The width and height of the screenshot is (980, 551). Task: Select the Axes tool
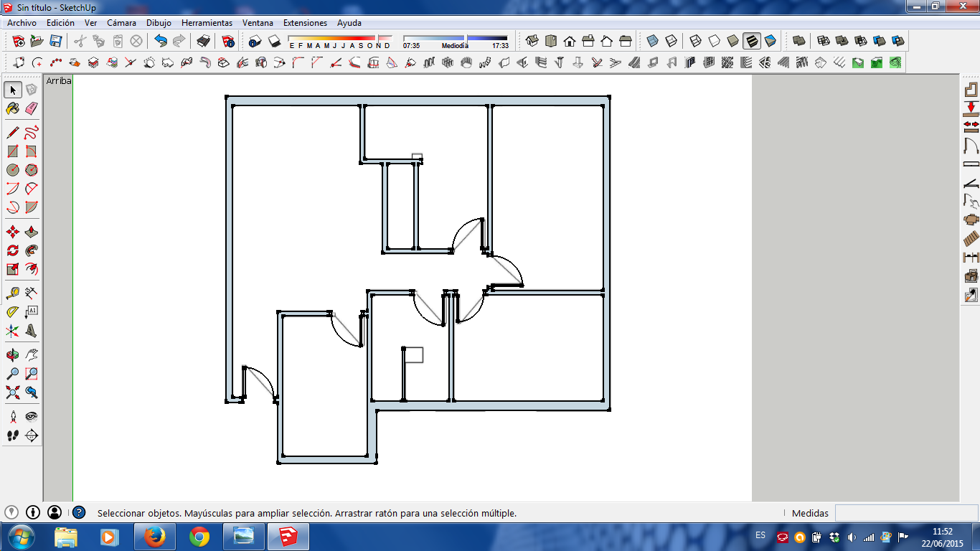(13, 331)
